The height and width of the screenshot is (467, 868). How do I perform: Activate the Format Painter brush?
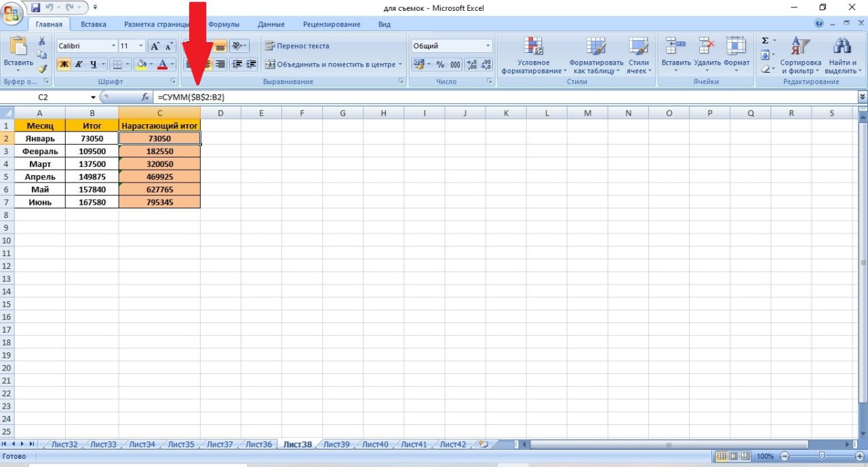click(42, 68)
